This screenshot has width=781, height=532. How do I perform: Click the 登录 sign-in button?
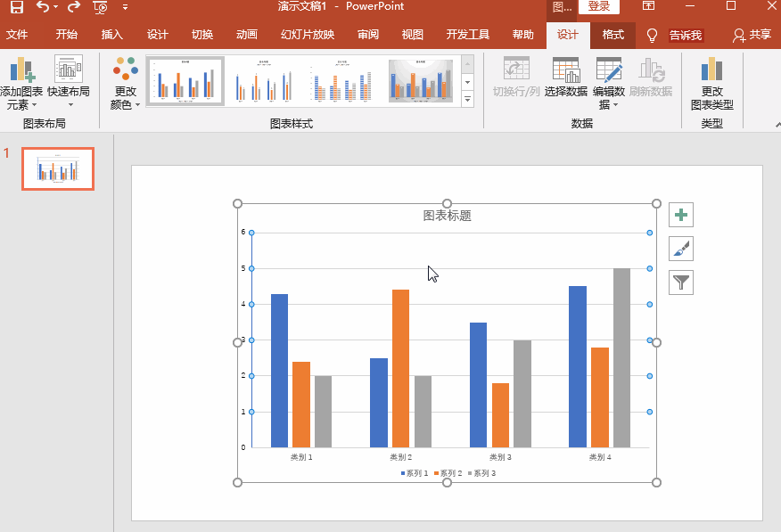point(599,6)
